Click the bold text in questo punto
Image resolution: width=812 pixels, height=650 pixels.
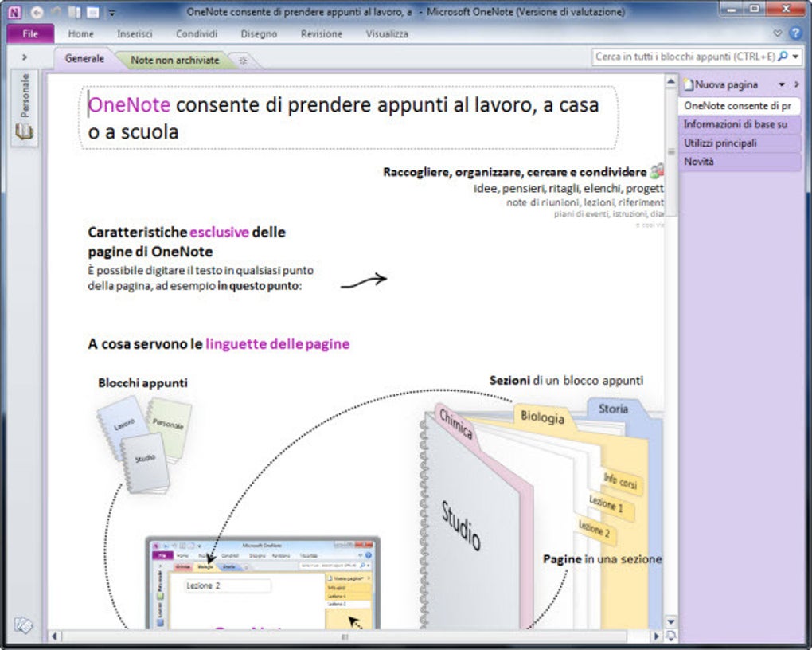259,286
